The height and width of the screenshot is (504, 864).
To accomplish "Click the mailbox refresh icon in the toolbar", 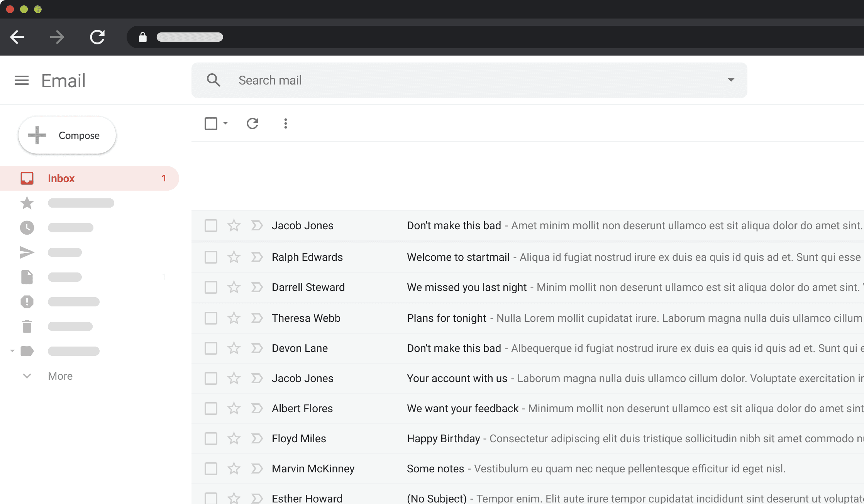I will [x=252, y=123].
